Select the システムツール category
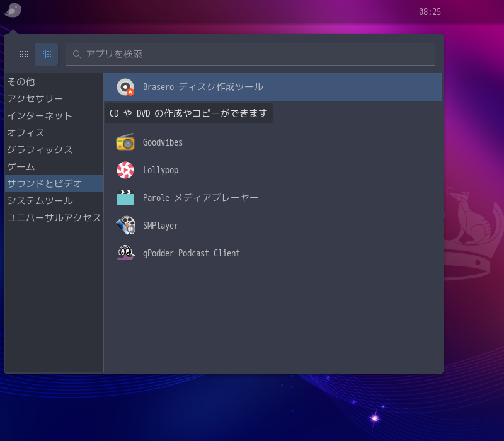Screen dimensions: 504x441 pyautogui.click(x=54, y=201)
